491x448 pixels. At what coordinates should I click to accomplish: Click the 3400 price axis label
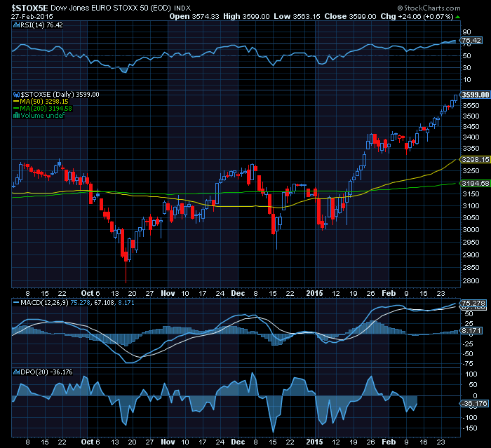coord(471,137)
